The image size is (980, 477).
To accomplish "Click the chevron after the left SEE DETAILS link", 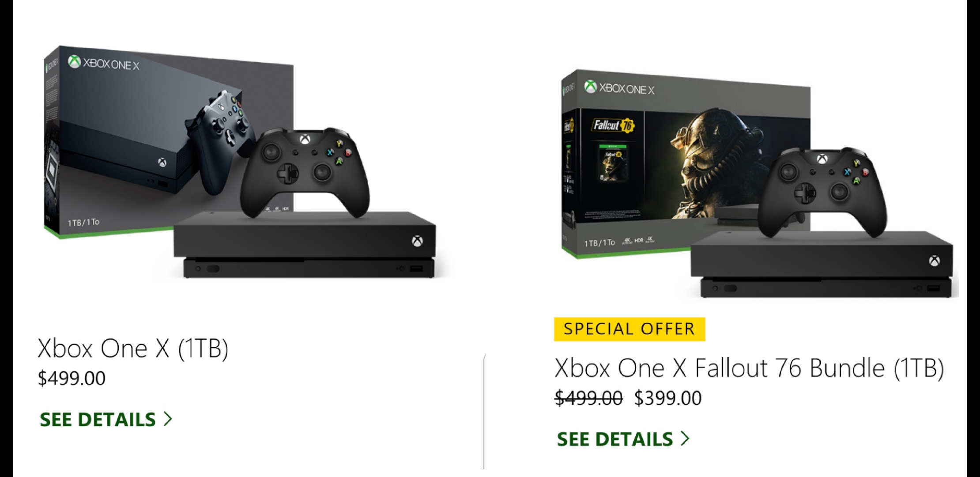I will point(168,419).
